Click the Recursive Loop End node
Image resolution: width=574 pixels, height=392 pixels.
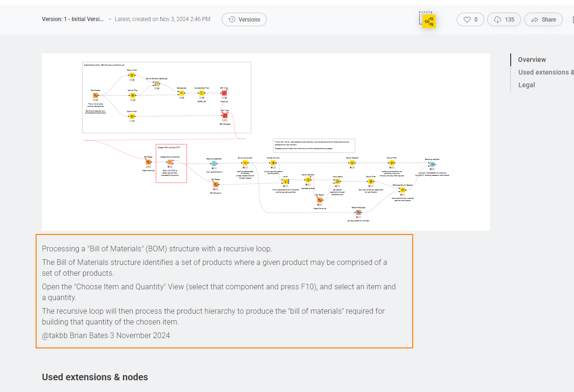(x=432, y=164)
